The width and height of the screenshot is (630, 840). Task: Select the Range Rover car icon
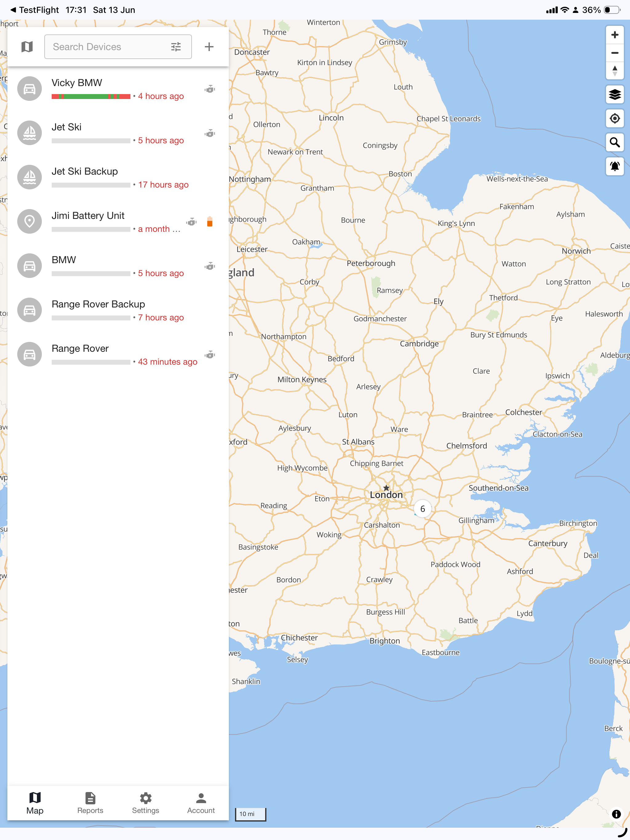[30, 355]
